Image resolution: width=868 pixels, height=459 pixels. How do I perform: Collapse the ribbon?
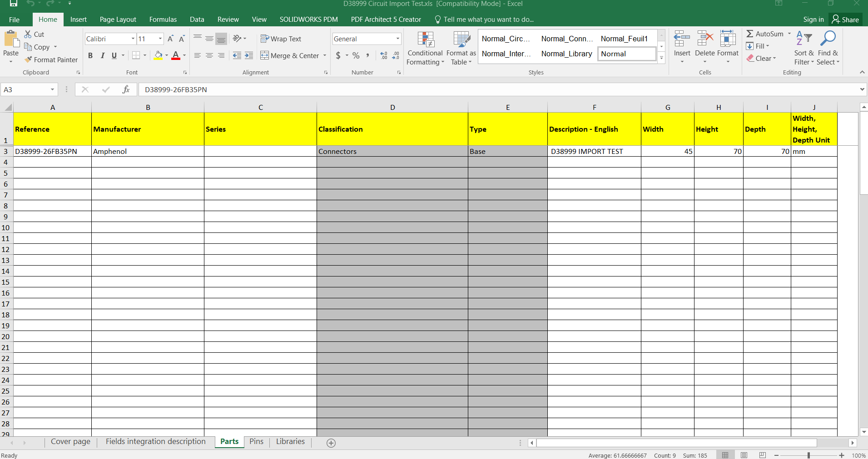[862, 72]
